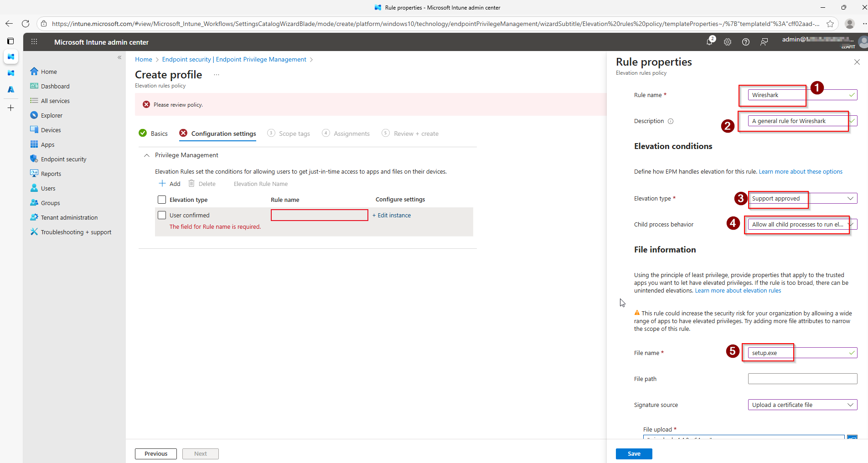Viewport: 868px width, 463px height.
Task: Click the Rule name field in Rule properties
Action: point(802,95)
